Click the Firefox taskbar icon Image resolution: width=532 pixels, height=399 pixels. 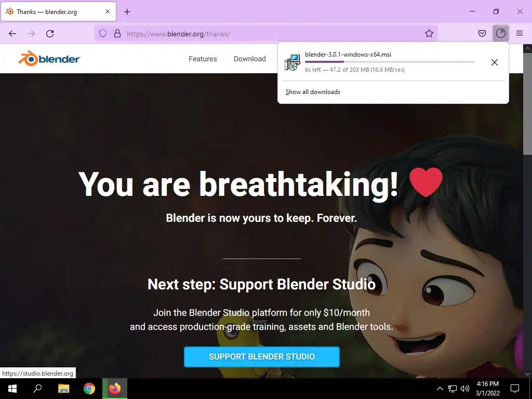115,389
